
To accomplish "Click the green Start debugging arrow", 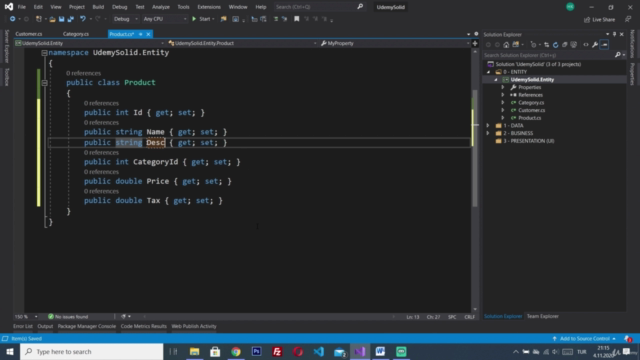I will tap(194, 19).
